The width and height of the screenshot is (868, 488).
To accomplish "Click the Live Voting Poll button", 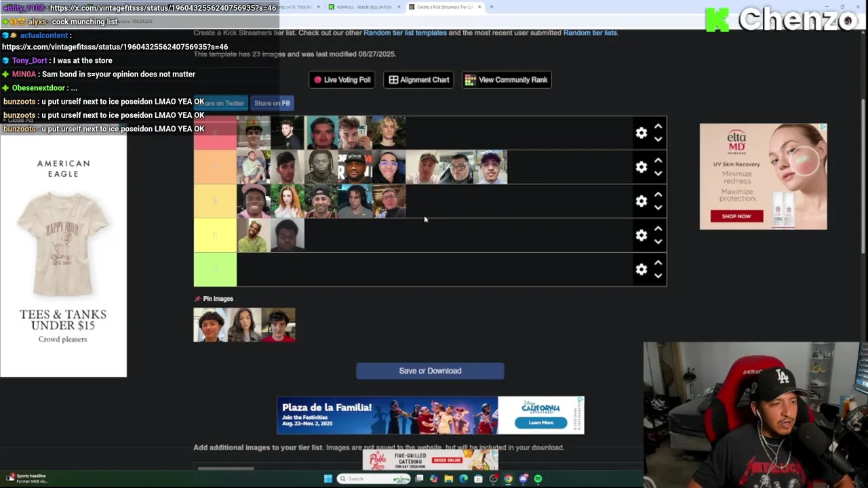I will point(342,80).
